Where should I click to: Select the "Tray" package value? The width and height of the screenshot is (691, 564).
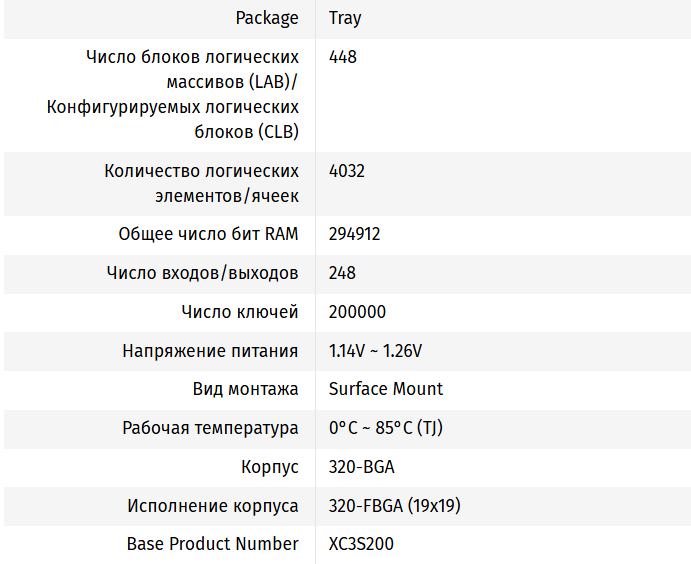(345, 18)
